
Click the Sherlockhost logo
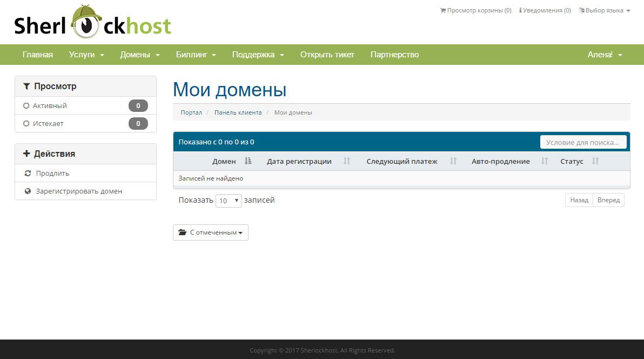[x=93, y=22]
